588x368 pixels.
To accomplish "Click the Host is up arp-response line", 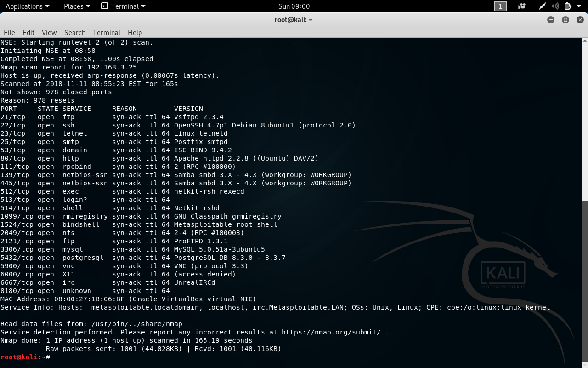I will (x=110, y=75).
